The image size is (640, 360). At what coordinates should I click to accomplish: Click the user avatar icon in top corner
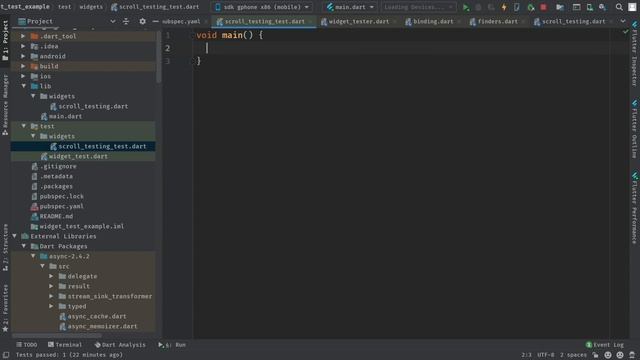pos(633,7)
